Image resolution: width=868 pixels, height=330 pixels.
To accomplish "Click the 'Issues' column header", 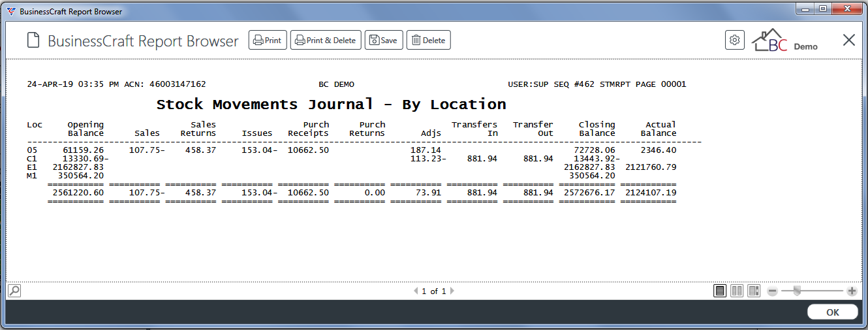I will pos(257,133).
